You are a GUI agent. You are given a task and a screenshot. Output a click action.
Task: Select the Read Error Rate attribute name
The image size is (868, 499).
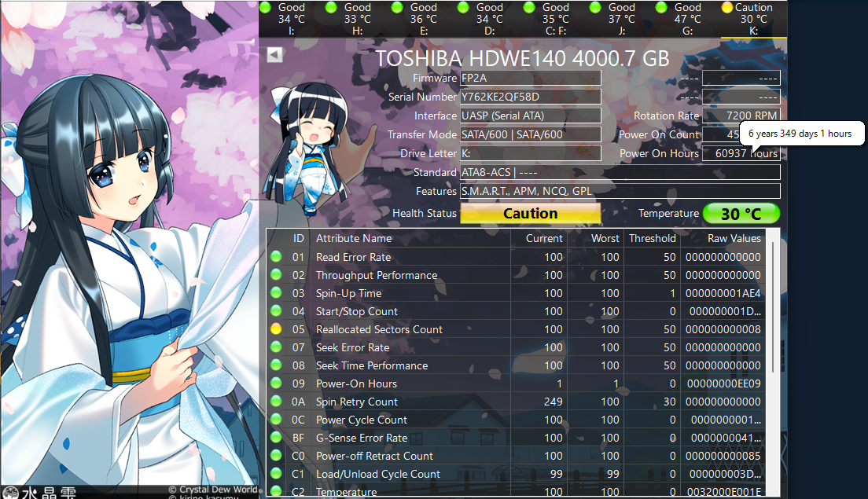coord(353,257)
